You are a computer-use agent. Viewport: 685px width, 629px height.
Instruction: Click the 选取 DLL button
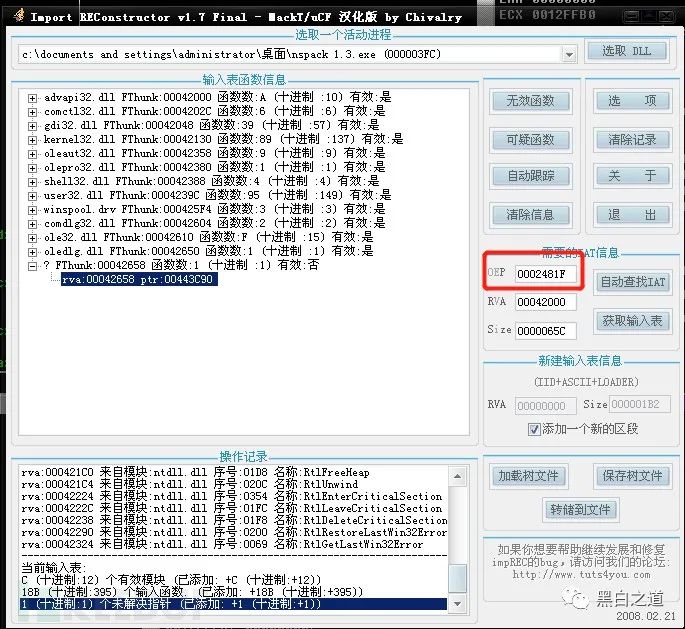626,51
